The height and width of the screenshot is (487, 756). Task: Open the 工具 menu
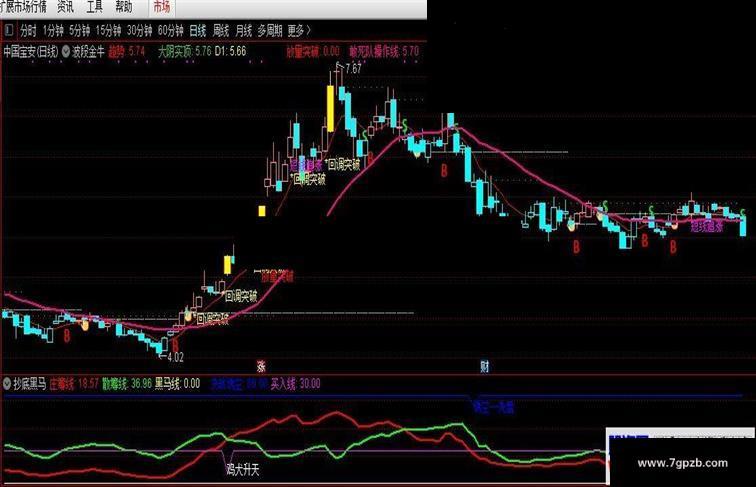pyautogui.click(x=94, y=7)
